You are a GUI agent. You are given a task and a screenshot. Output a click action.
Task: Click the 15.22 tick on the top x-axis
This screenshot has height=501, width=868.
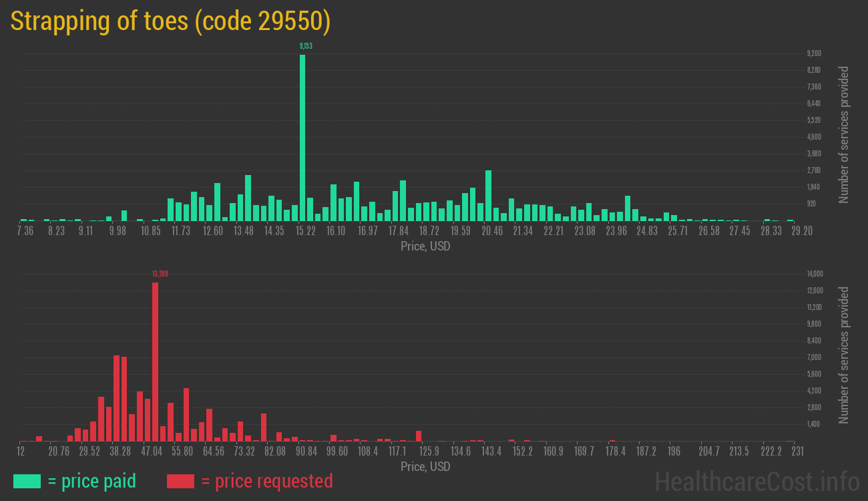[305, 231]
